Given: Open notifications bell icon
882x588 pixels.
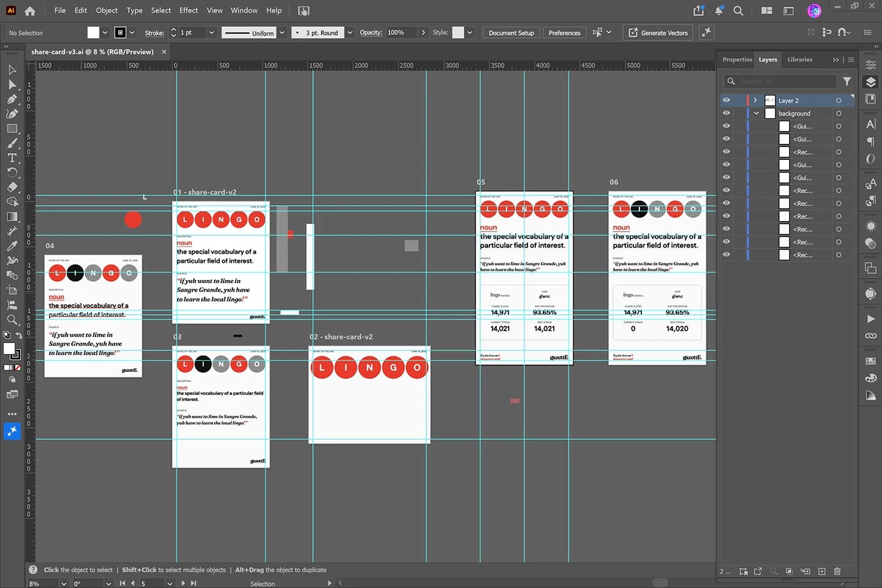Looking at the screenshot, I should point(718,10).
